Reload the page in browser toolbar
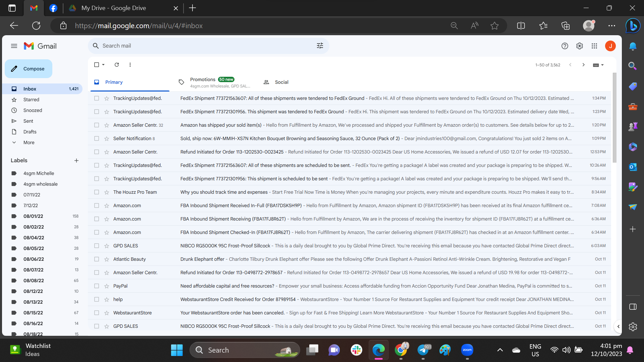644x362 pixels. point(36,25)
